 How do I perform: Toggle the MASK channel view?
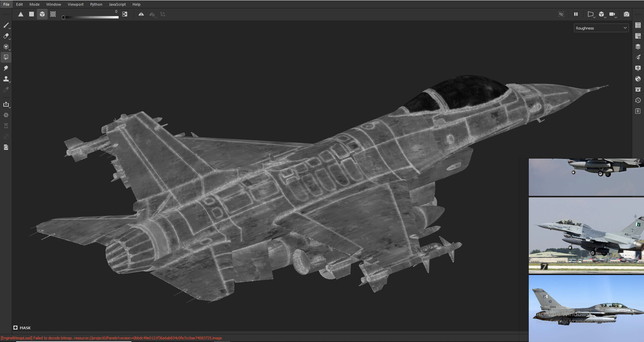pos(16,328)
